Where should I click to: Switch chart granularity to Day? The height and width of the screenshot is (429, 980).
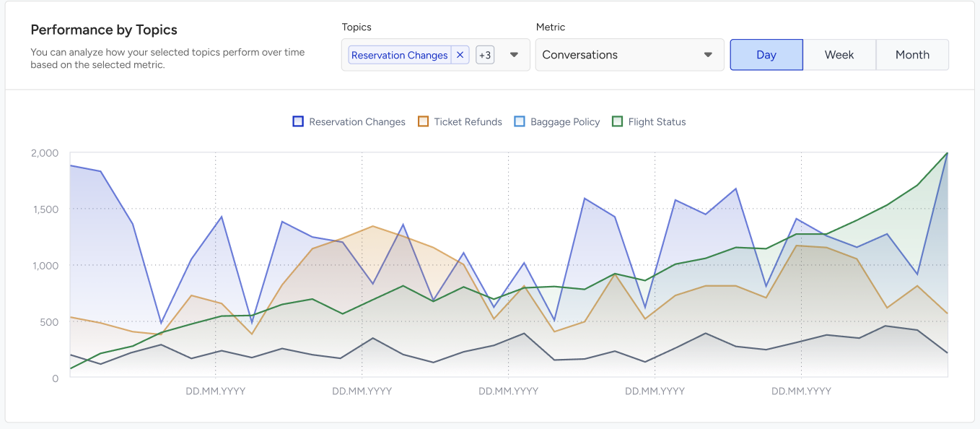(766, 55)
